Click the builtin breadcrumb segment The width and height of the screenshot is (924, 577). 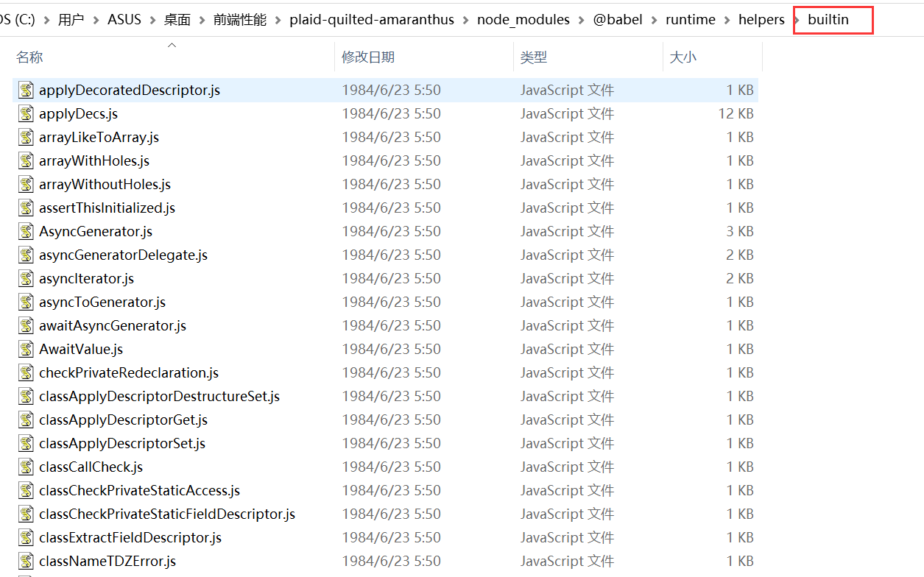828,20
